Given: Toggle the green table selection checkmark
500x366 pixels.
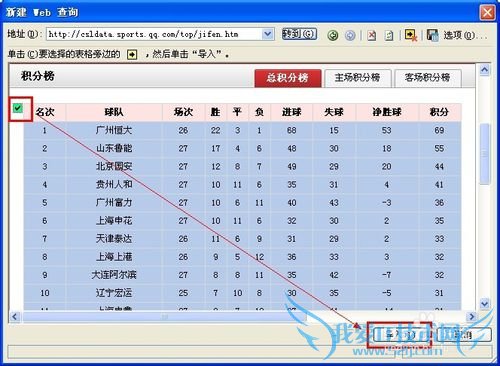Looking at the screenshot, I should pyautogui.click(x=18, y=108).
